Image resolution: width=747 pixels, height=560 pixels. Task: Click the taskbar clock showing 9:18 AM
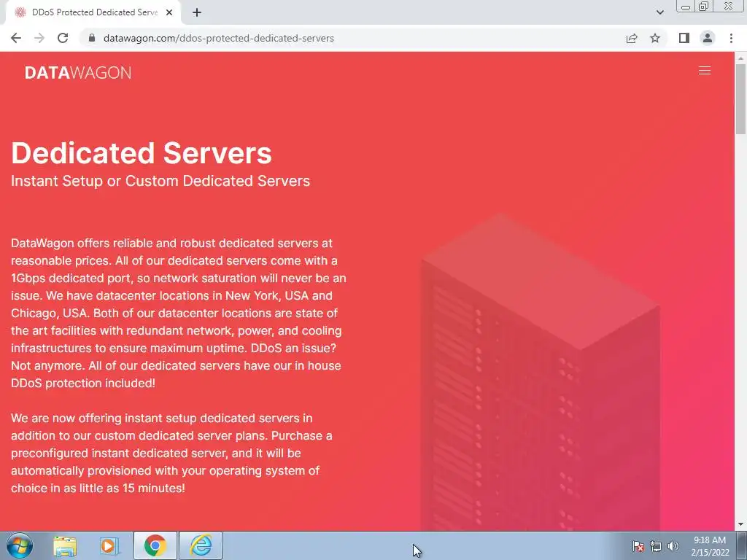710,546
